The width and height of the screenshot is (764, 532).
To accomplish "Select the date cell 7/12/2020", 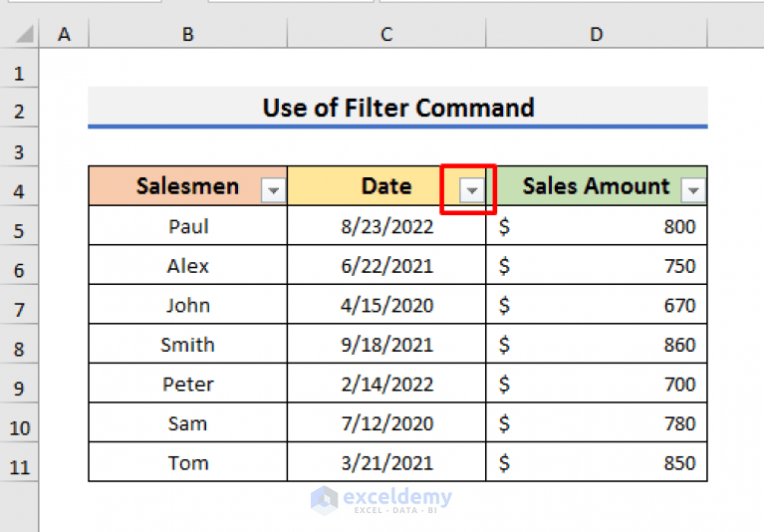I will [386, 422].
